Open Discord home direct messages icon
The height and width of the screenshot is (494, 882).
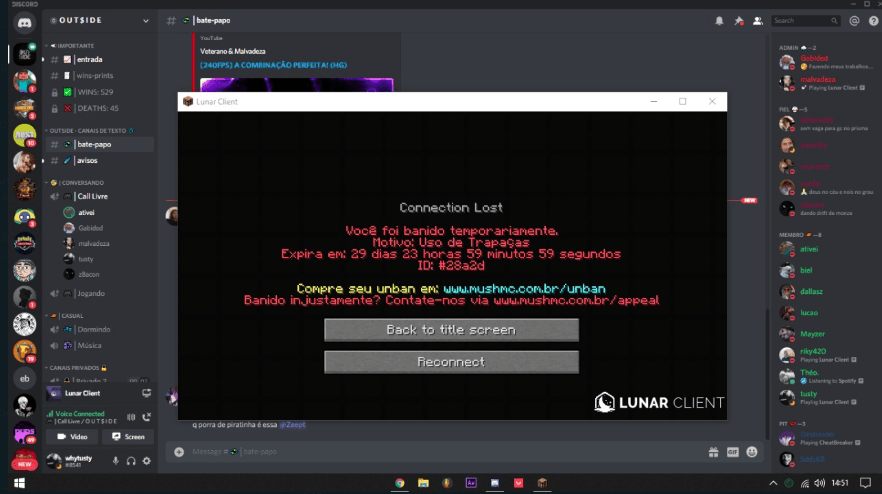click(x=24, y=23)
